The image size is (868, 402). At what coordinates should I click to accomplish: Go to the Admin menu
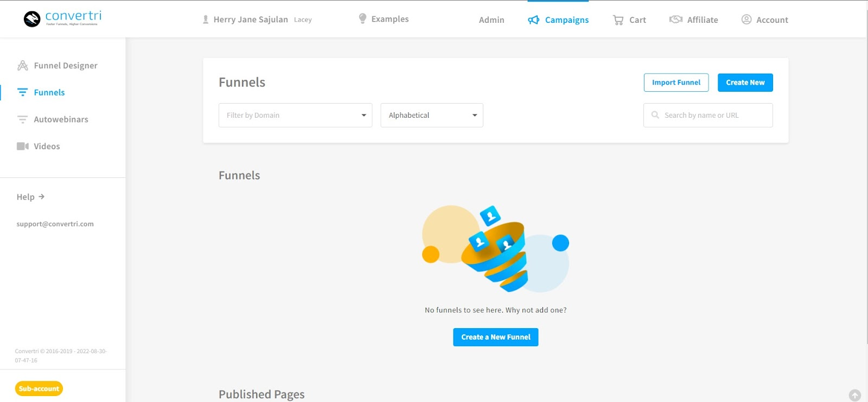[492, 20]
